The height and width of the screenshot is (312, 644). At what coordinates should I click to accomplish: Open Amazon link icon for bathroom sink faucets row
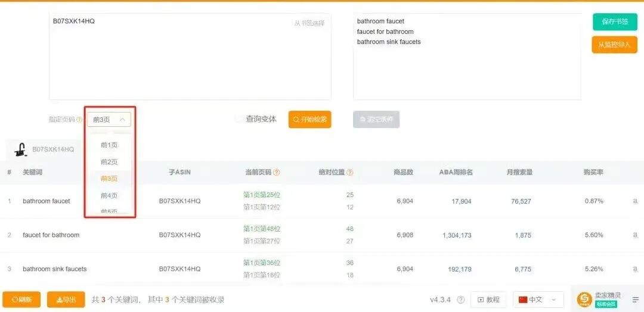pos(636,269)
